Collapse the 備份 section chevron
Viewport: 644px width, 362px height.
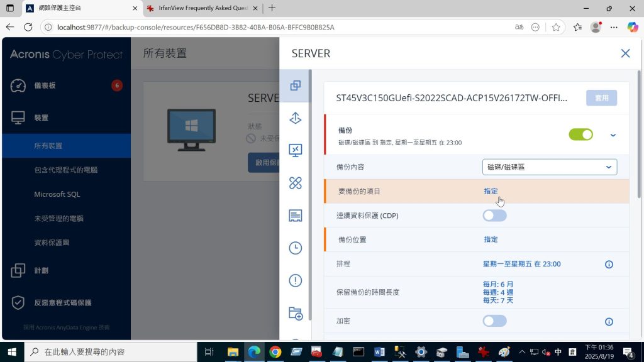tap(613, 135)
